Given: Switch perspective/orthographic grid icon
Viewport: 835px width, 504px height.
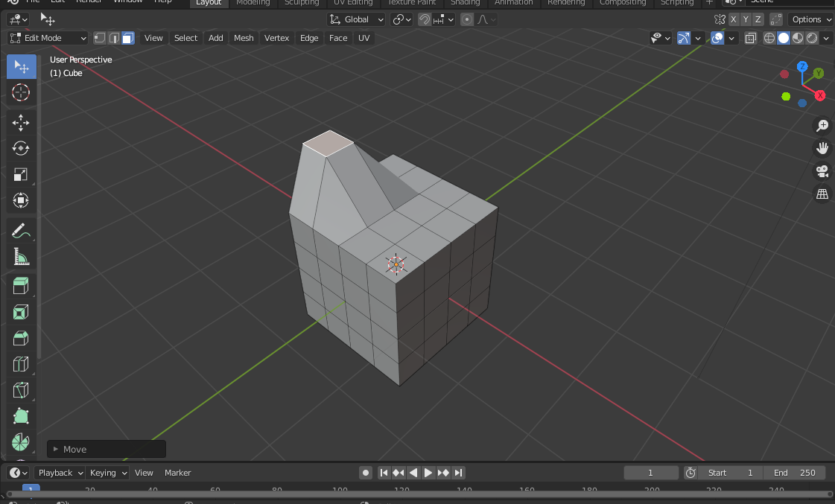Looking at the screenshot, I should click(x=822, y=194).
